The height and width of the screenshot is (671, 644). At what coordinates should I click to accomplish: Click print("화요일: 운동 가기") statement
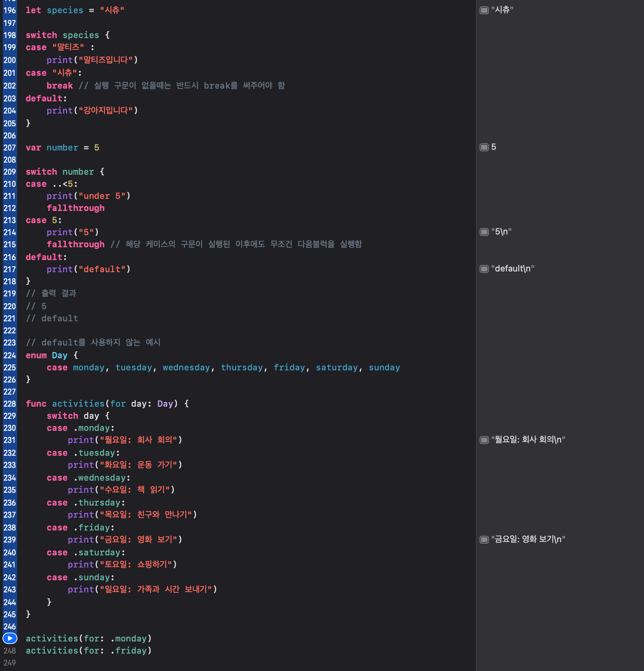point(125,465)
